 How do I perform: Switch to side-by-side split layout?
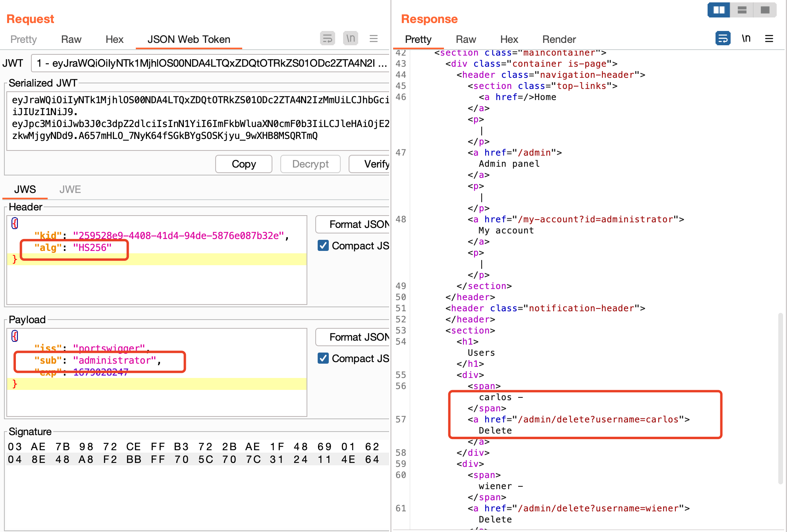pos(719,10)
